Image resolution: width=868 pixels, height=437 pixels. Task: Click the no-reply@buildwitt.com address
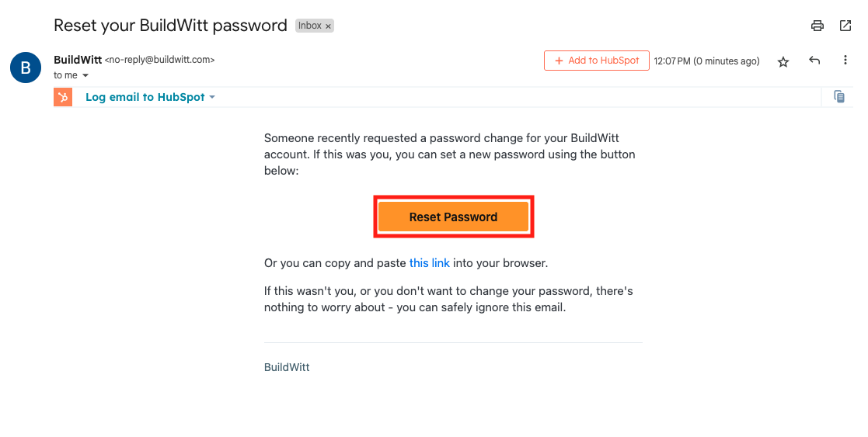point(159,60)
